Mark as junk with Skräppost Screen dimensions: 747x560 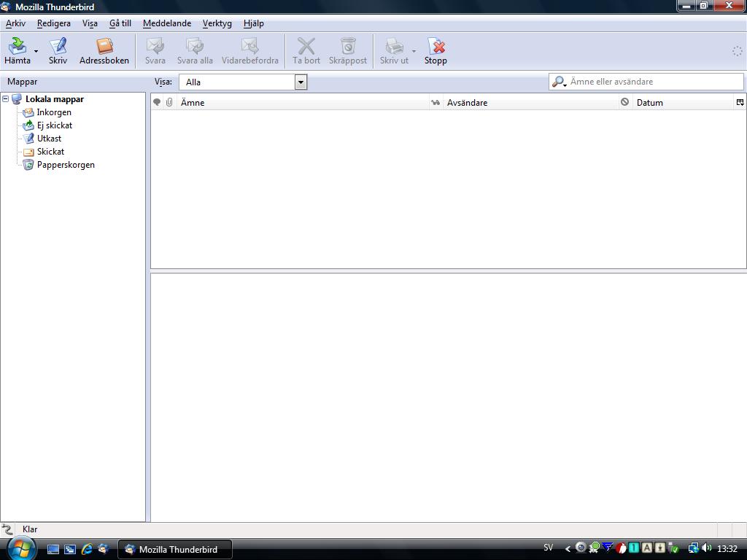(348, 51)
